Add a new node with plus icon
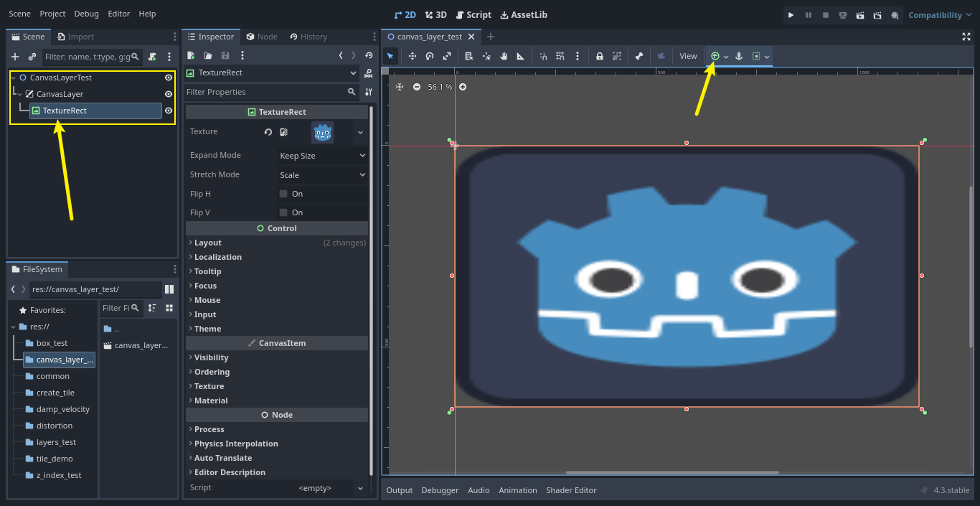The image size is (980, 506). [x=15, y=56]
